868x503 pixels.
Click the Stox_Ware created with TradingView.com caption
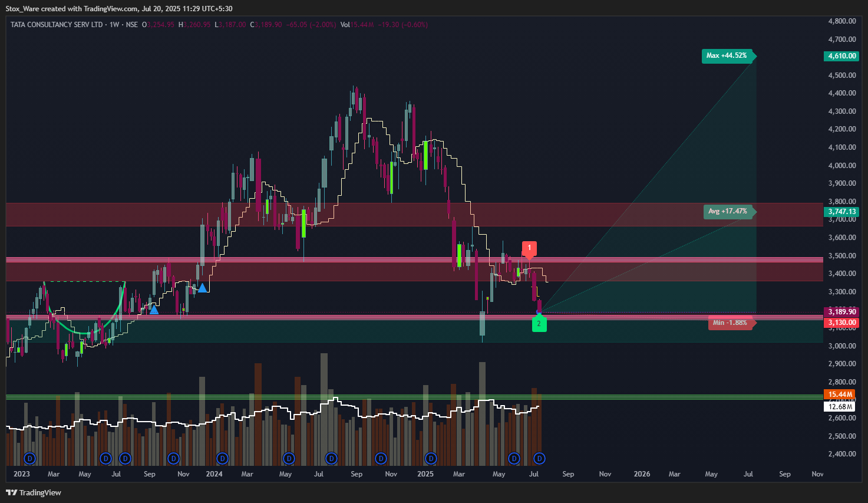click(x=119, y=9)
